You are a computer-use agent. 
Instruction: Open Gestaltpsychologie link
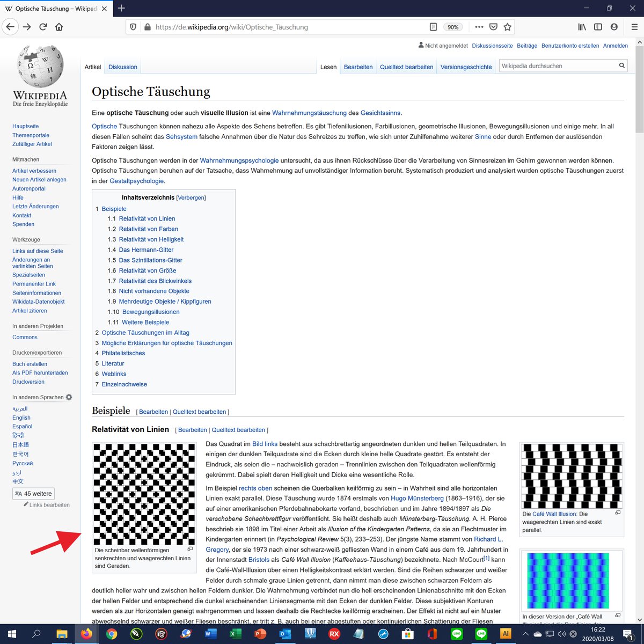(x=137, y=181)
